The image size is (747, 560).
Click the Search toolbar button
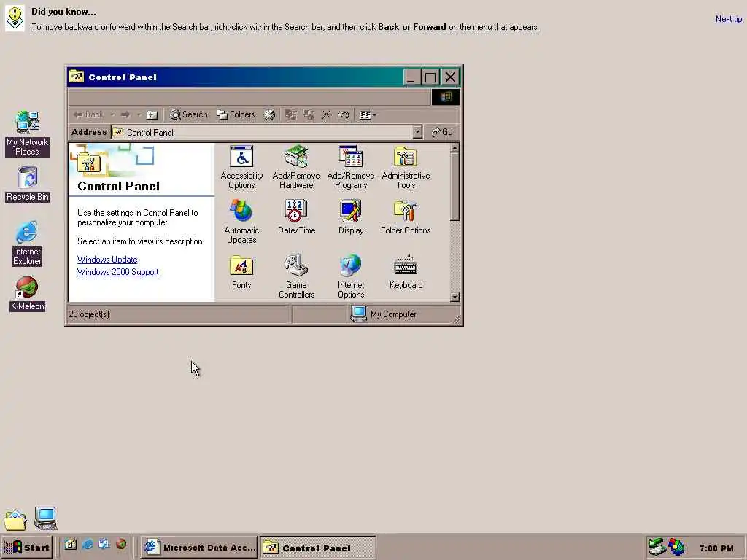tap(189, 114)
